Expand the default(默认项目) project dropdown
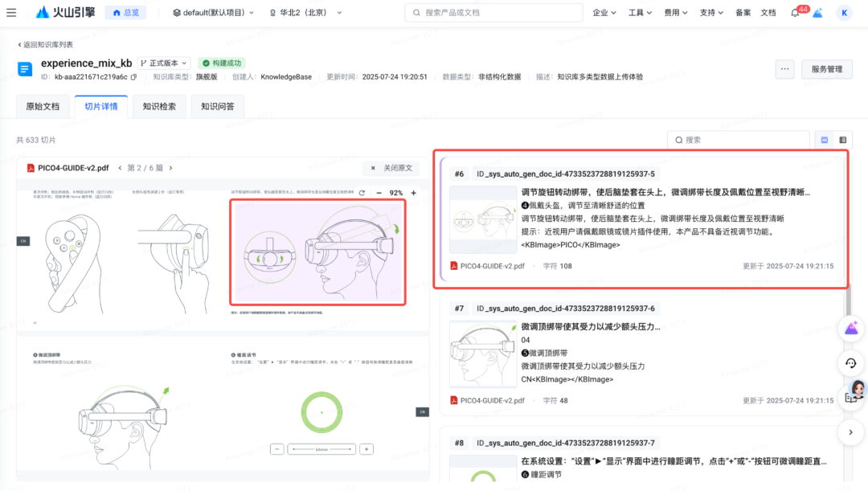Viewport: 868px width, 491px height. tap(213, 12)
